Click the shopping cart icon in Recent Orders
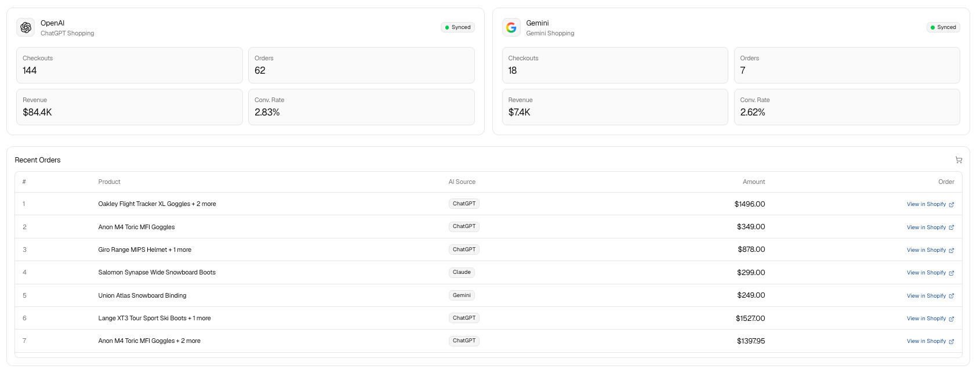980x376 pixels. tap(959, 160)
